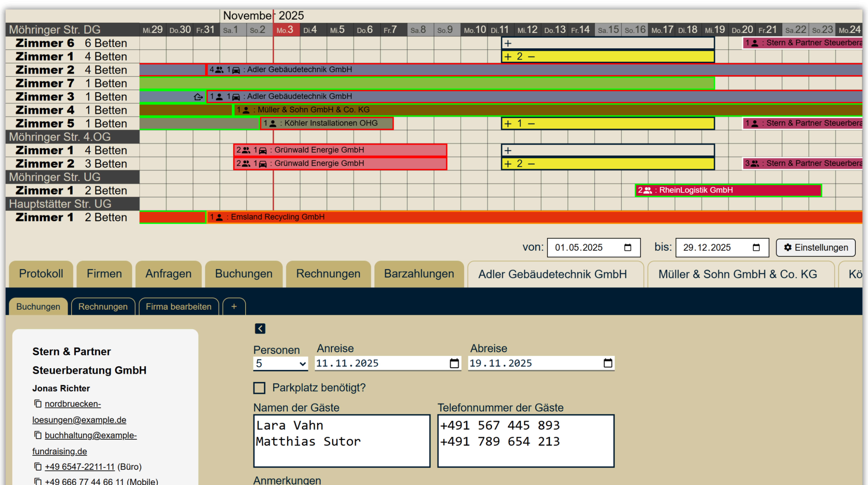Open the 'von' date picker calendar

(627, 247)
